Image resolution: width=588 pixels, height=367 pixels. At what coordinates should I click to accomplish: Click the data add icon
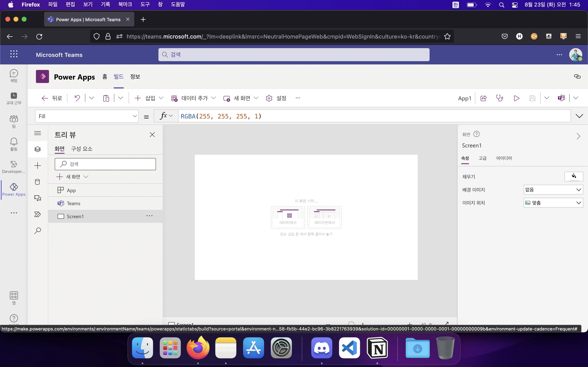pos(175,98)
